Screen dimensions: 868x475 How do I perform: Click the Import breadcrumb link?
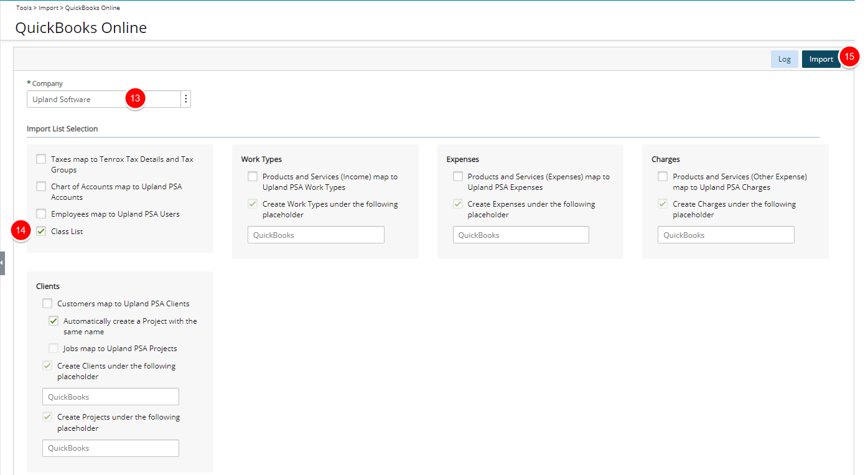(49, 8)
